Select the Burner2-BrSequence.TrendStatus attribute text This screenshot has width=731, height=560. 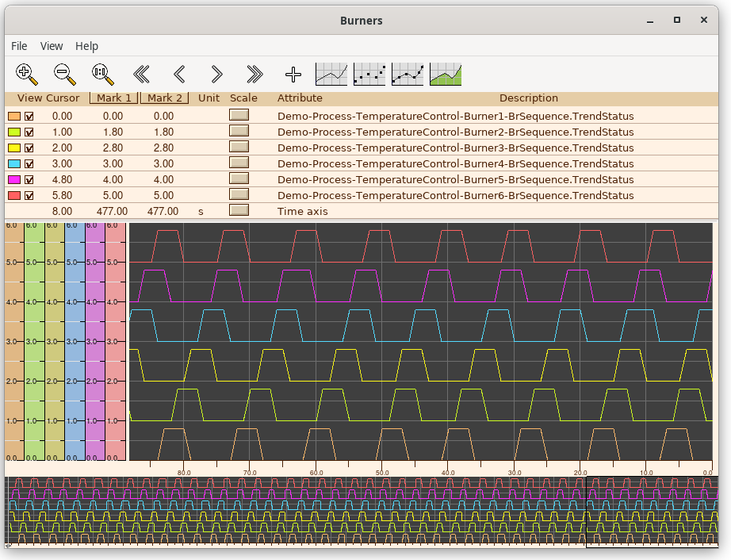(x=455, y=132)
